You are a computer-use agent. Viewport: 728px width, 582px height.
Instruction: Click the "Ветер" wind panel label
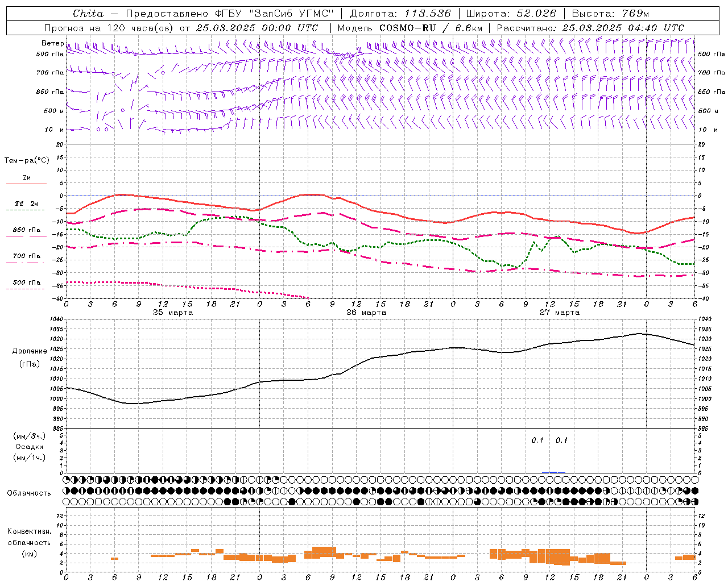(52, 43)
